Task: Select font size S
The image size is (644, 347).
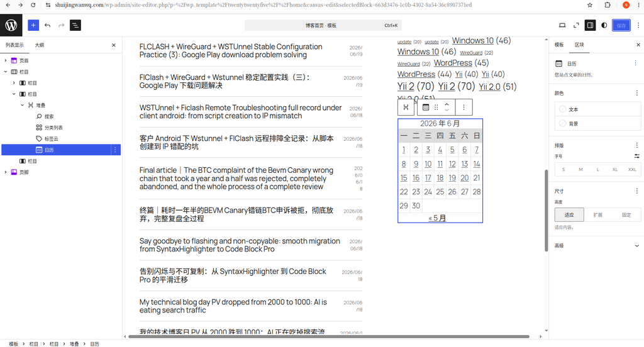Action: coord(563,169)
